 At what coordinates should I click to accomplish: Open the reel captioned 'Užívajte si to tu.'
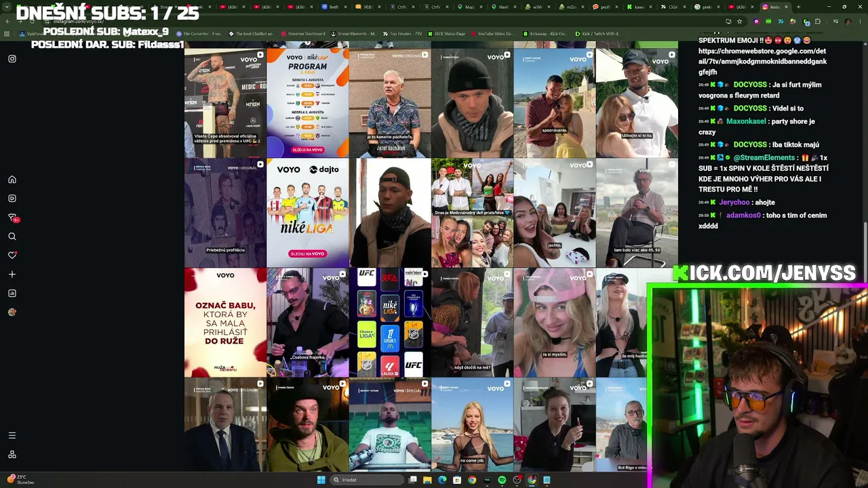pos(637,102)
